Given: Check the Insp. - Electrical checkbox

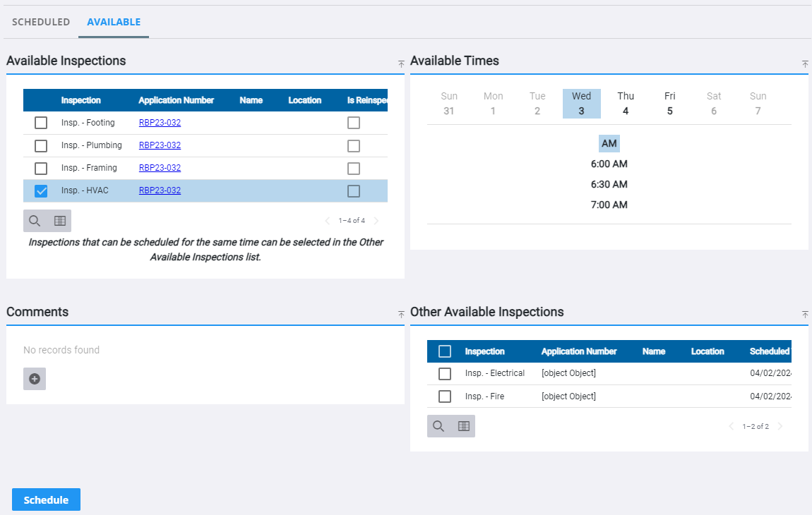Looking at the screenshot, I should click(445, 373).
